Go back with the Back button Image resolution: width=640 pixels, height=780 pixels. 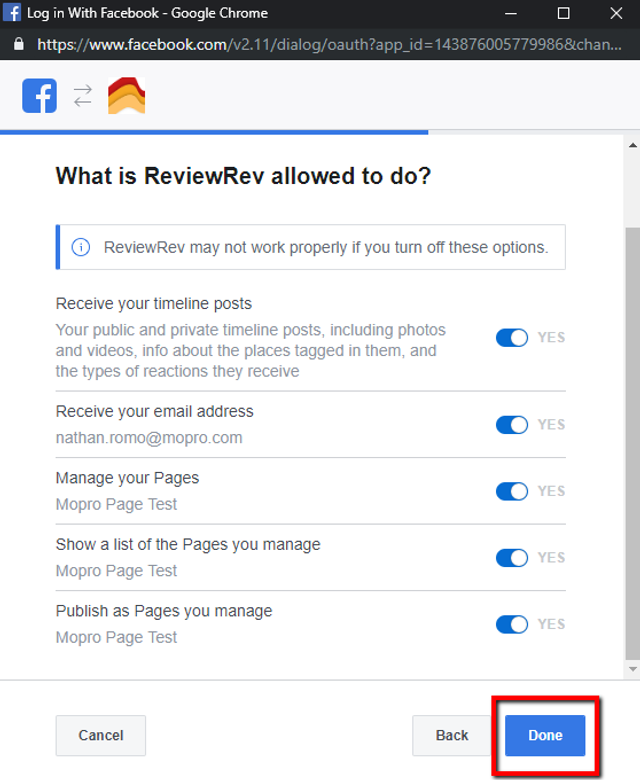(452, 735)
